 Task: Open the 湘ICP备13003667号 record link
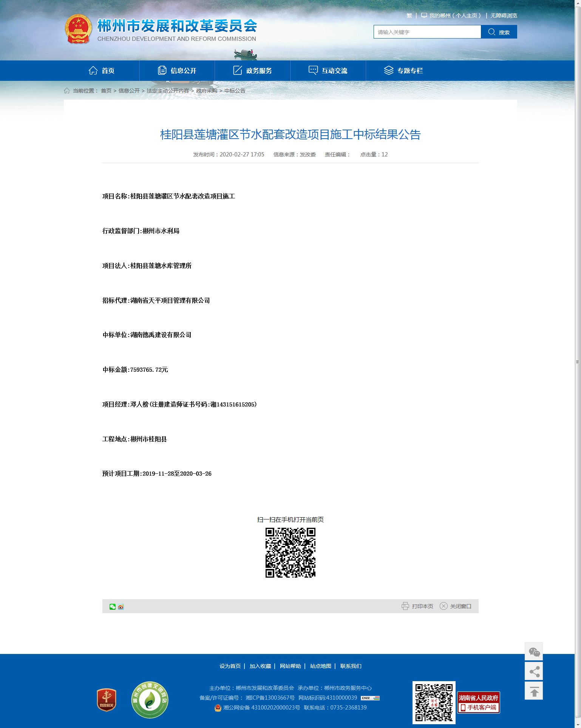coord(270,698)
